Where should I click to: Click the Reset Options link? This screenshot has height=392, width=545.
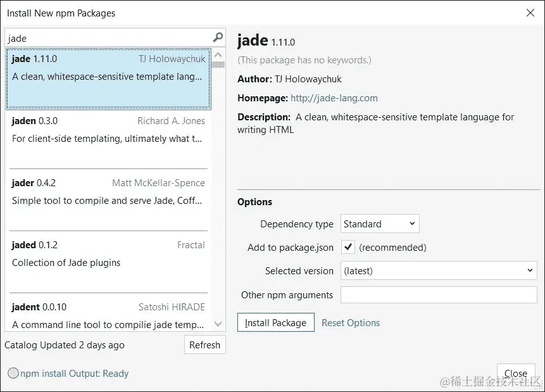[x=351, y=322]
